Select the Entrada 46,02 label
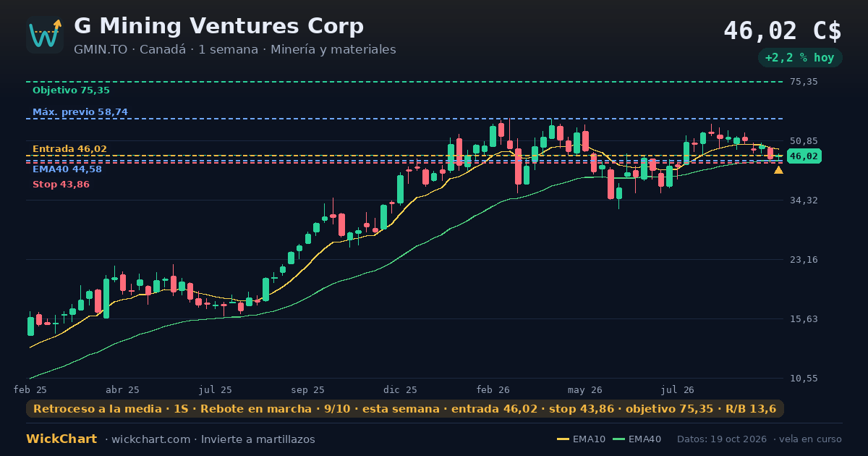 click(x=69, y=149)
